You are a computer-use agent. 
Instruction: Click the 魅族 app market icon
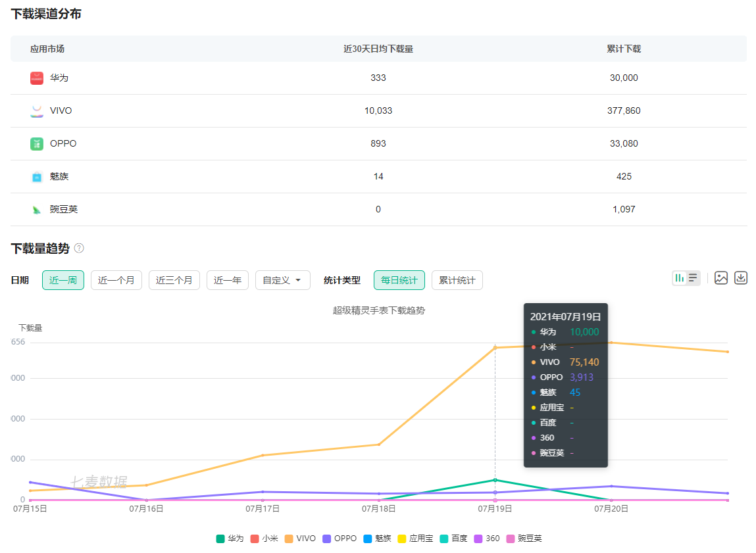37,177
